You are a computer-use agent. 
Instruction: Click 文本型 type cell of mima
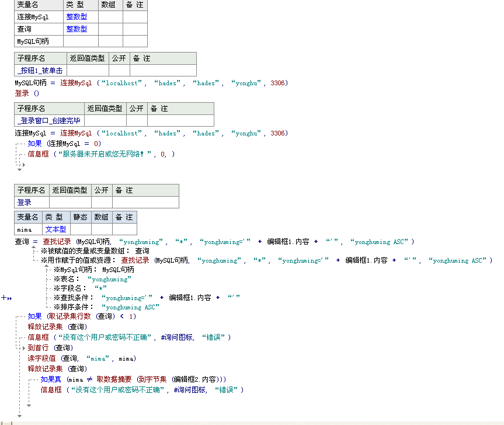pos(55,229)
